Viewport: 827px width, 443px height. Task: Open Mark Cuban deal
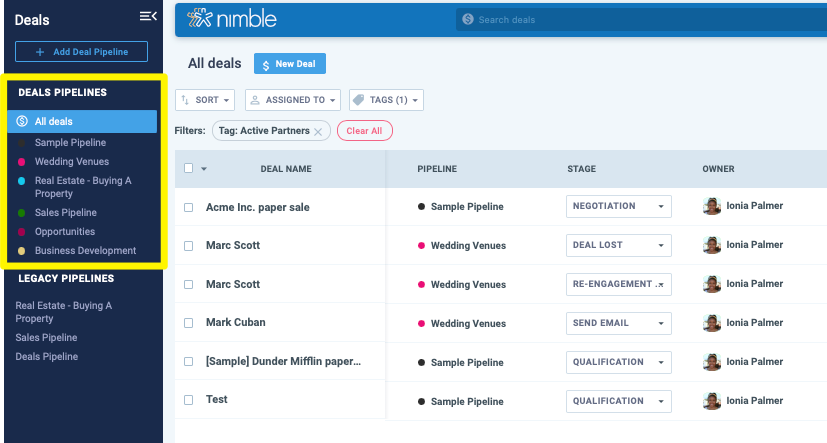235,322
